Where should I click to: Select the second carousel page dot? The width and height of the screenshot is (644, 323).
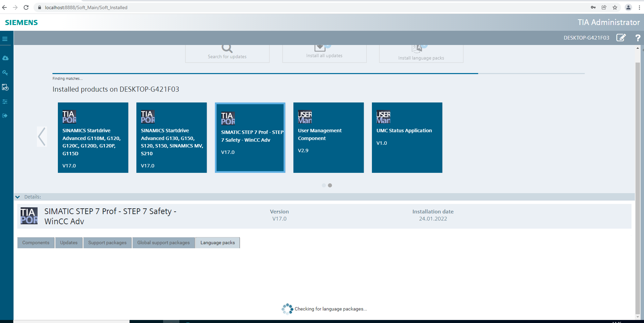(x=330, y=185)
